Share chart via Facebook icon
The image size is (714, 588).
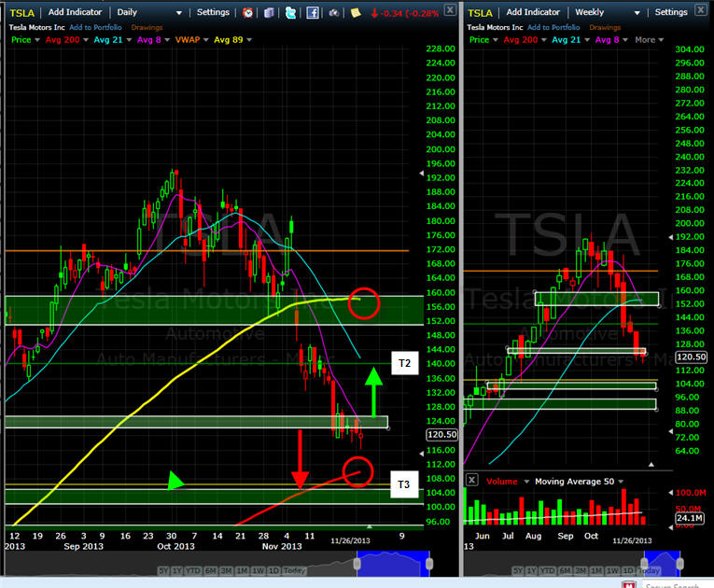313,12
